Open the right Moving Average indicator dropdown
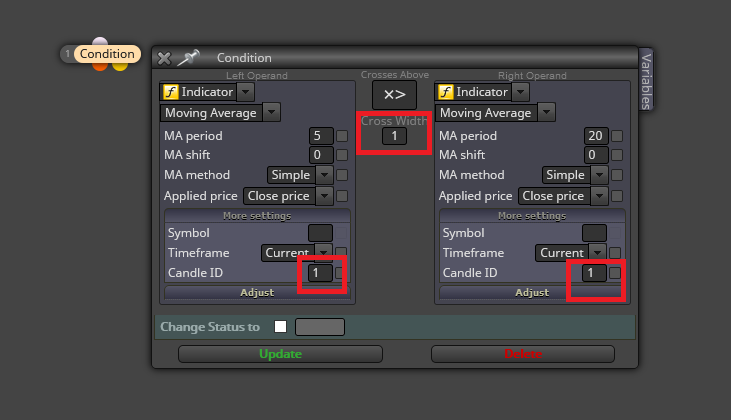The image size is (731, 420). coord(546,112)
